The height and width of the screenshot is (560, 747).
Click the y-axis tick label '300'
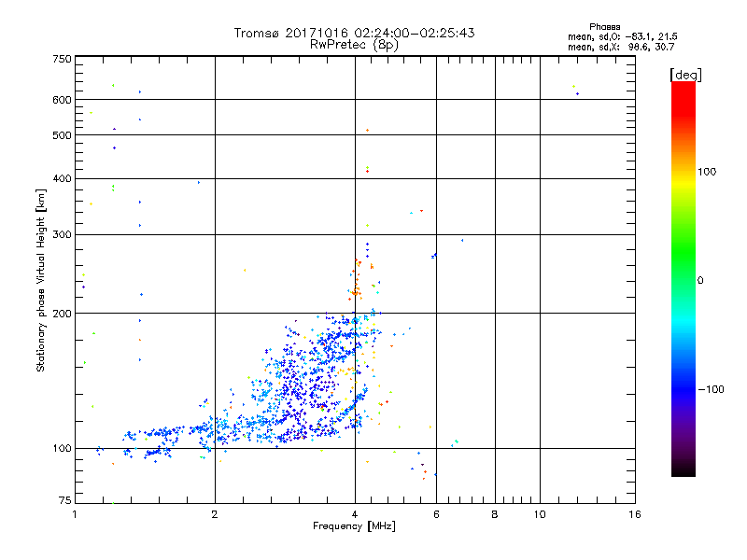coord(62,235)
